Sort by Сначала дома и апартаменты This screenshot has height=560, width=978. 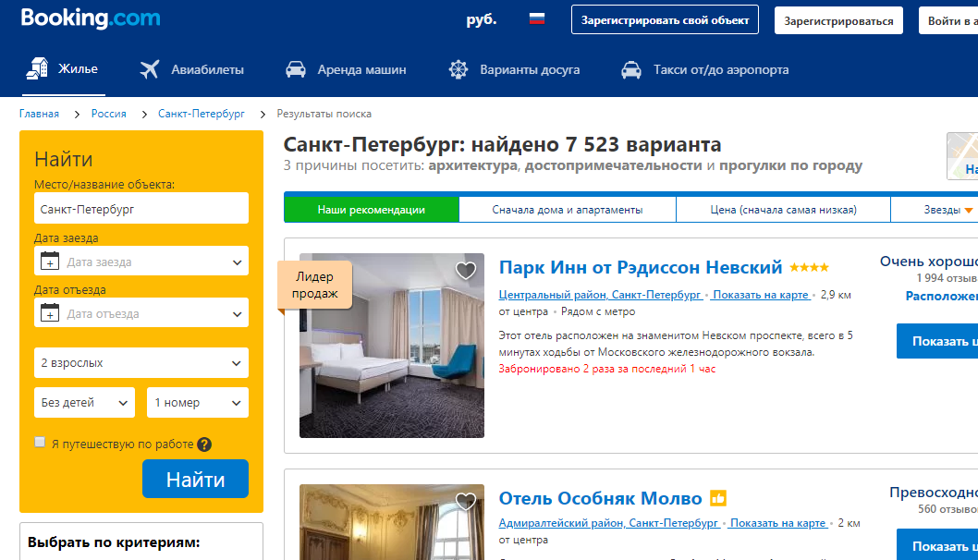(x=568, y=210)
